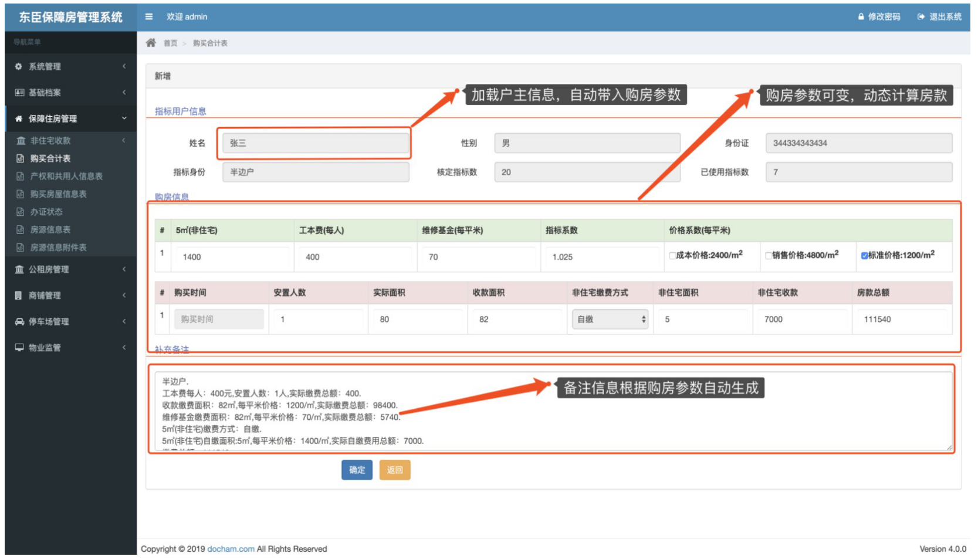
Task: Click the logout icon beside 退出系统
Action: point(921,17)
